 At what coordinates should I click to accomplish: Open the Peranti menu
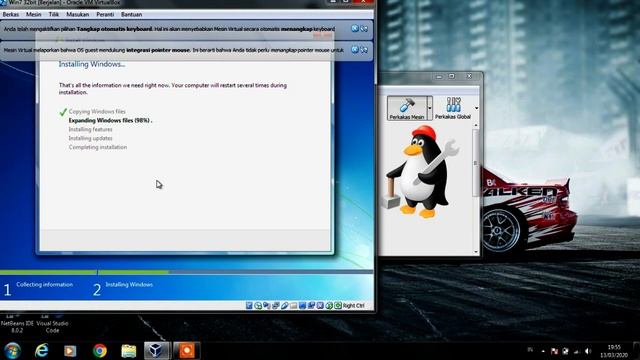pos(105,14)
